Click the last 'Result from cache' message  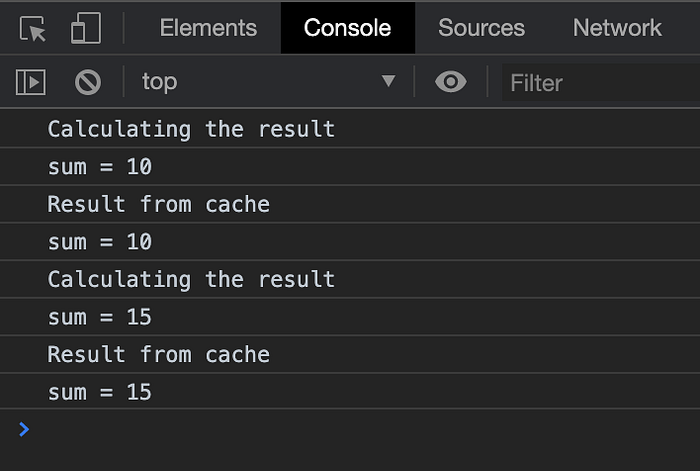pos(158,354)
